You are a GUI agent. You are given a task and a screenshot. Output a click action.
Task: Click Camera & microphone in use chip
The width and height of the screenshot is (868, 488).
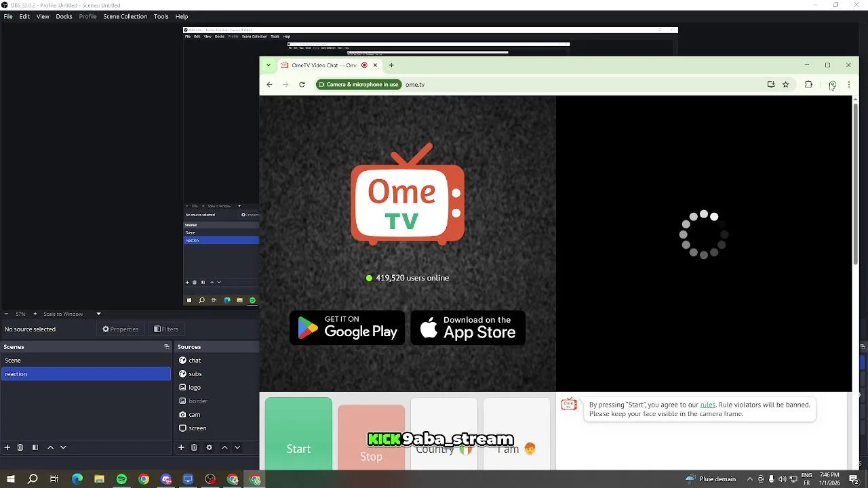click(359, 85)
